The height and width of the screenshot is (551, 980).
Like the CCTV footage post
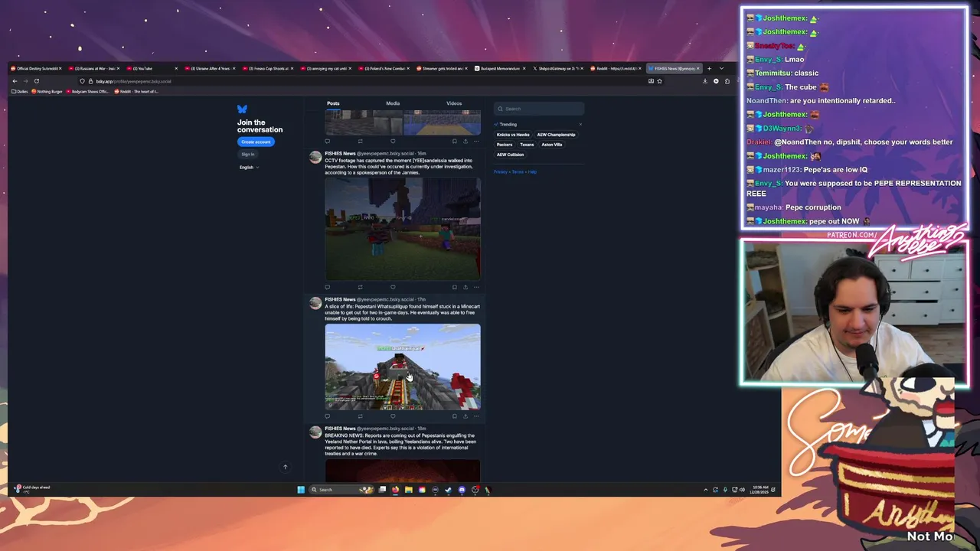pos(393,287)
